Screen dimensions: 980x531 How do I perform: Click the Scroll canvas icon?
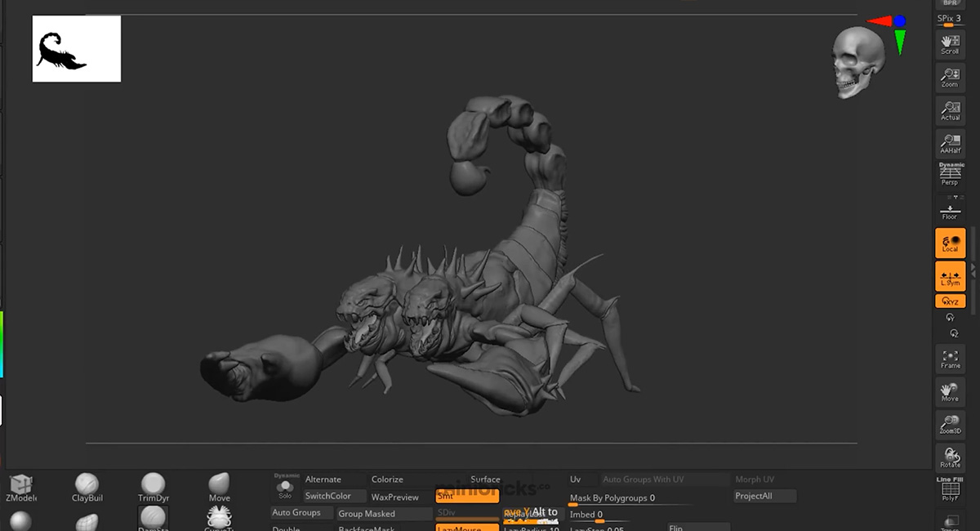pyautogui.click(x=950, y=44)
